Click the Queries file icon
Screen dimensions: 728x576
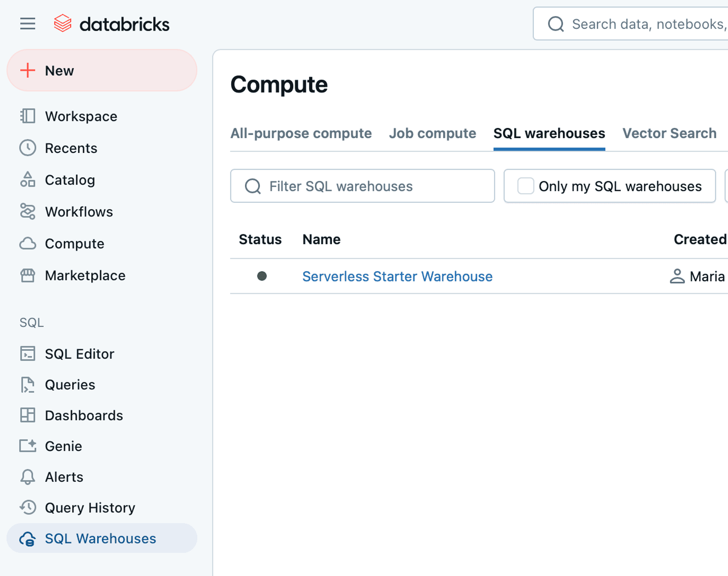[28, 385]
